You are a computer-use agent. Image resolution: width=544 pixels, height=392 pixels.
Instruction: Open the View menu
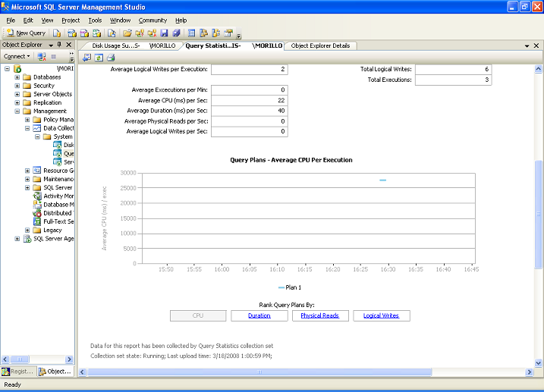[47, 20]
